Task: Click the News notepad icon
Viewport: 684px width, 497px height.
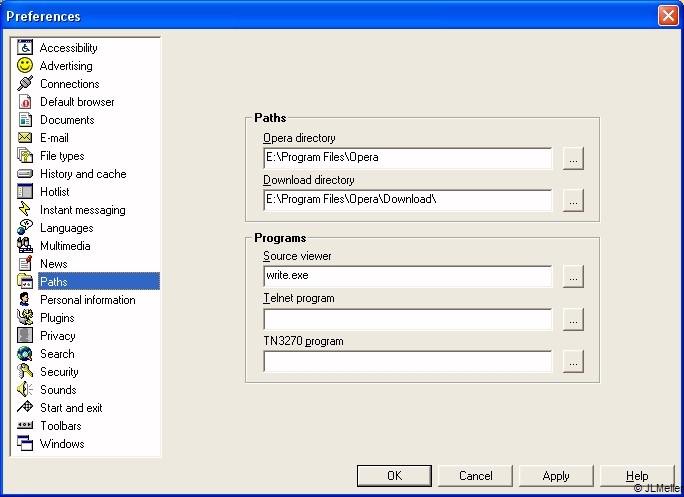Action: click(25, 264)
